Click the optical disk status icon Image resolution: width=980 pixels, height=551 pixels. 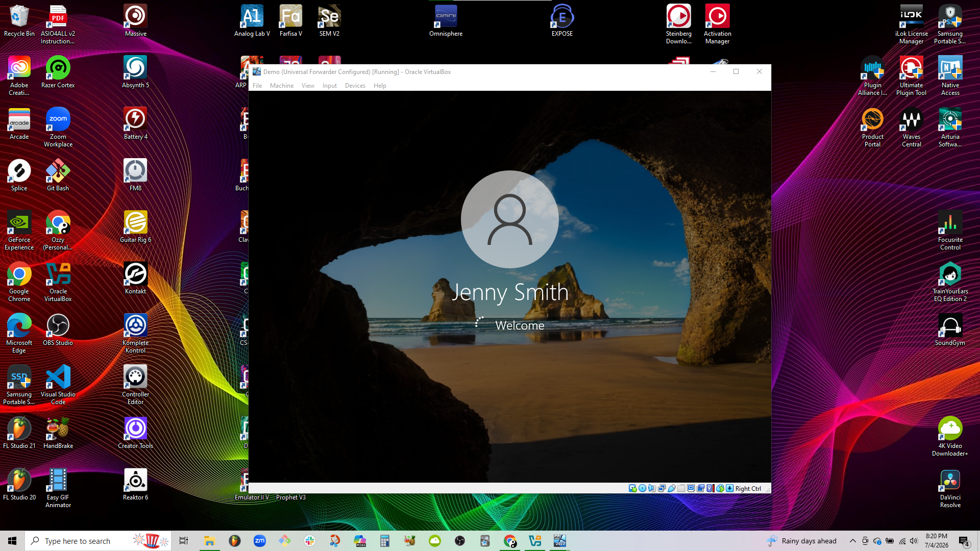pyautogui.click(x=643, y=488)
